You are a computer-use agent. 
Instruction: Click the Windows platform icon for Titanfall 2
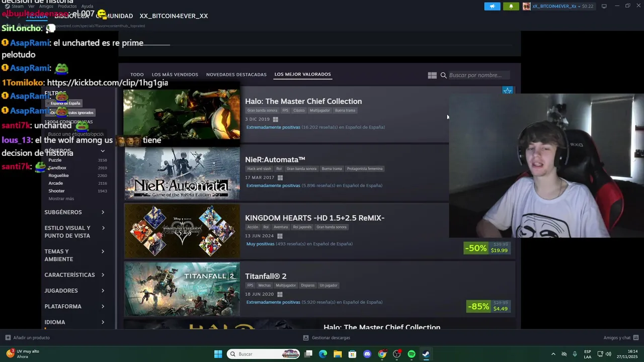[280, 294]
